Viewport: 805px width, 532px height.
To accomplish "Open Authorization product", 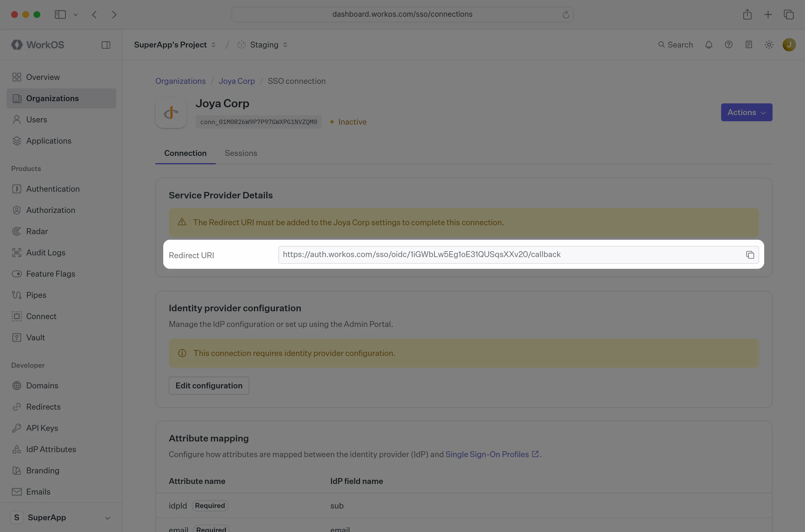I will pos(61,210).
